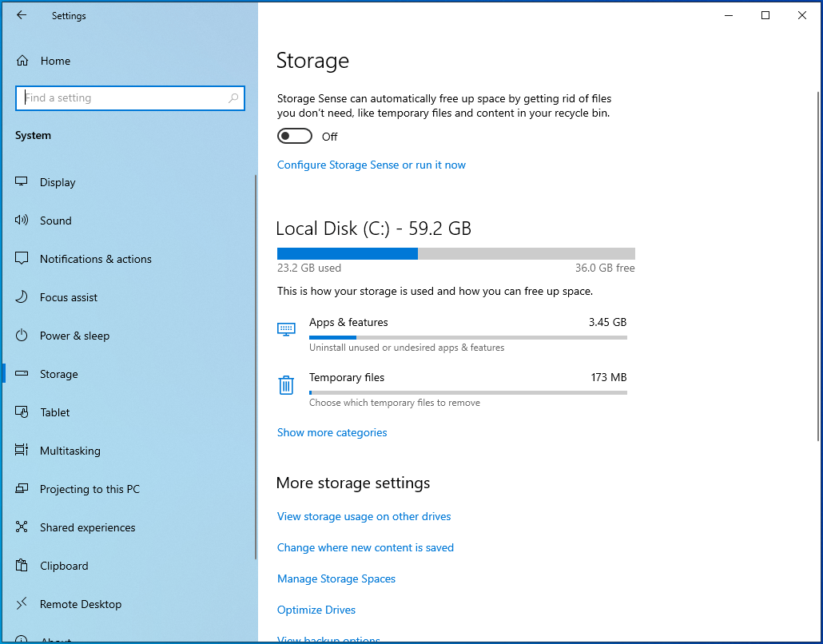Open Home via the house icon

pos(22,61)
